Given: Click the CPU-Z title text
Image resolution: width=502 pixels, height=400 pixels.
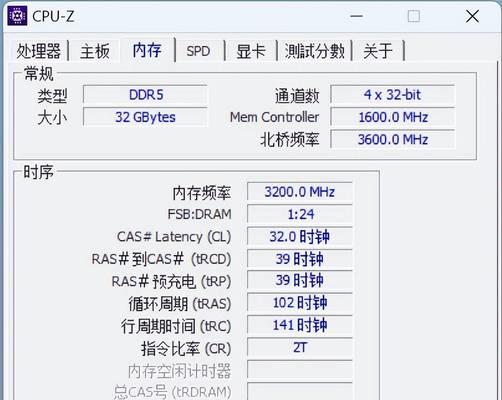Looking at the screenshot, I should (53, 16).
